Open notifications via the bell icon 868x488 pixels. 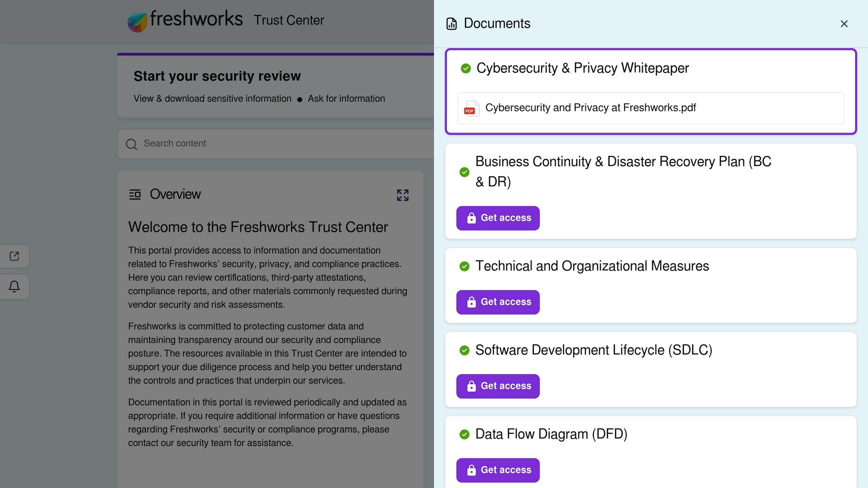(14, 286)
